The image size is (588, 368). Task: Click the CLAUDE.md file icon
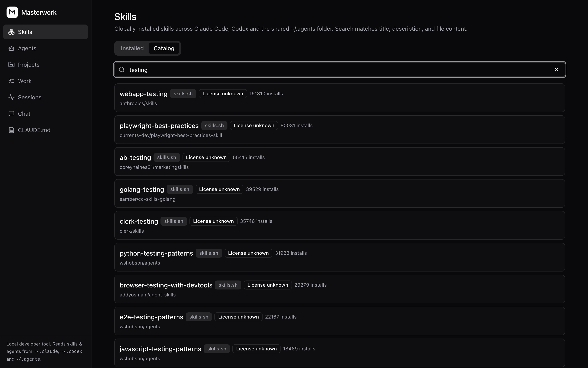click(x=11, y=130)
